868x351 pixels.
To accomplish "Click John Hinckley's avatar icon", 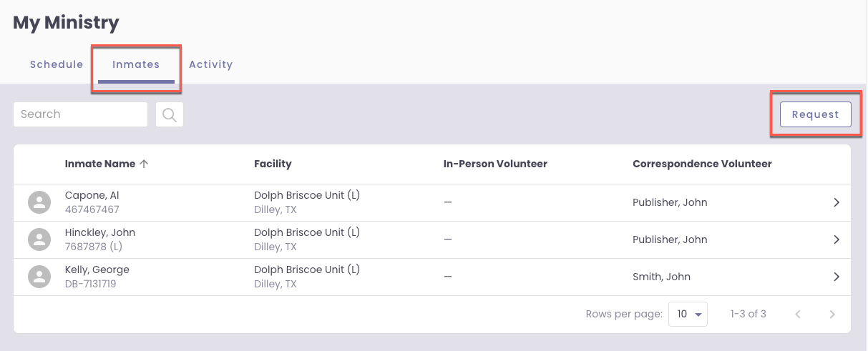I will click(x=39, y=239).
